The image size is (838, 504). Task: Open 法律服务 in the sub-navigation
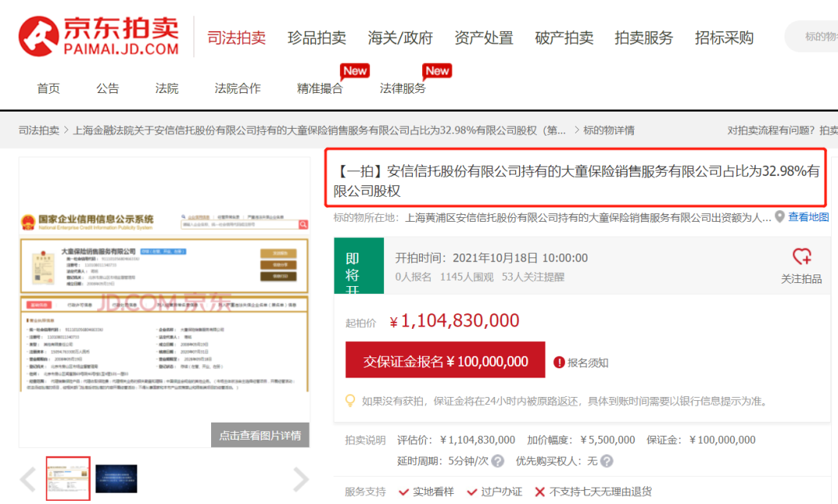click(x=403, y=88)
